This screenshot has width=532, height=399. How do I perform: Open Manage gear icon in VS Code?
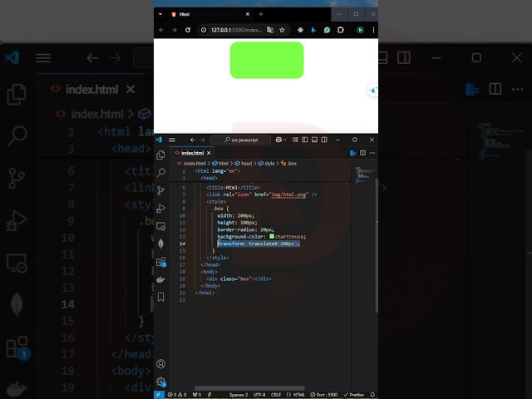click(x=161, y=382)
